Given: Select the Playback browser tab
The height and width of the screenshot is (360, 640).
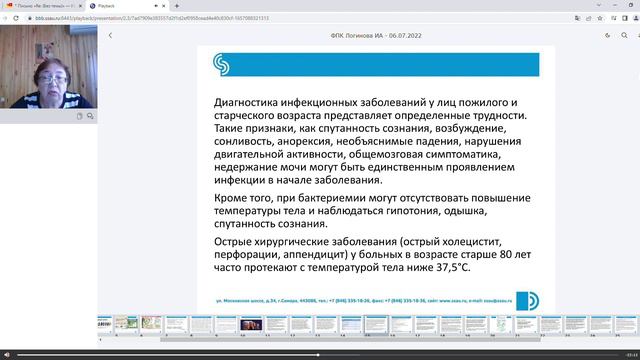Looking at the screenshot, I should click(127, 6).
